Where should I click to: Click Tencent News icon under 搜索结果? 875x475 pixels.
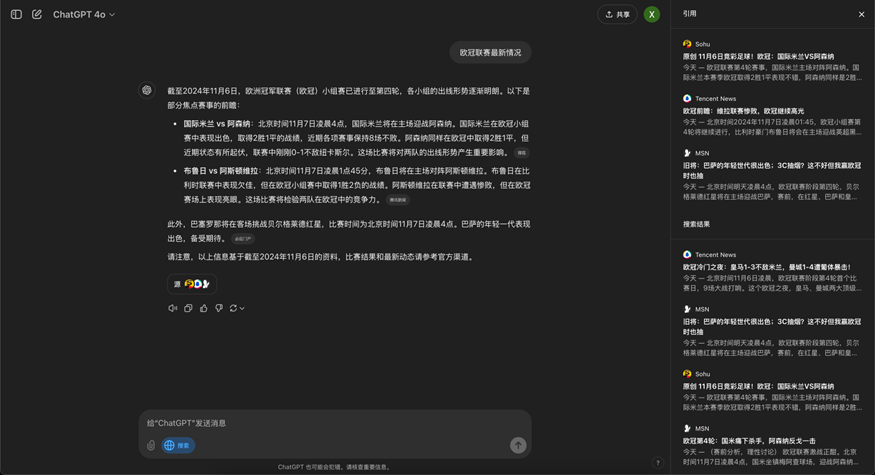click(687, 255)
